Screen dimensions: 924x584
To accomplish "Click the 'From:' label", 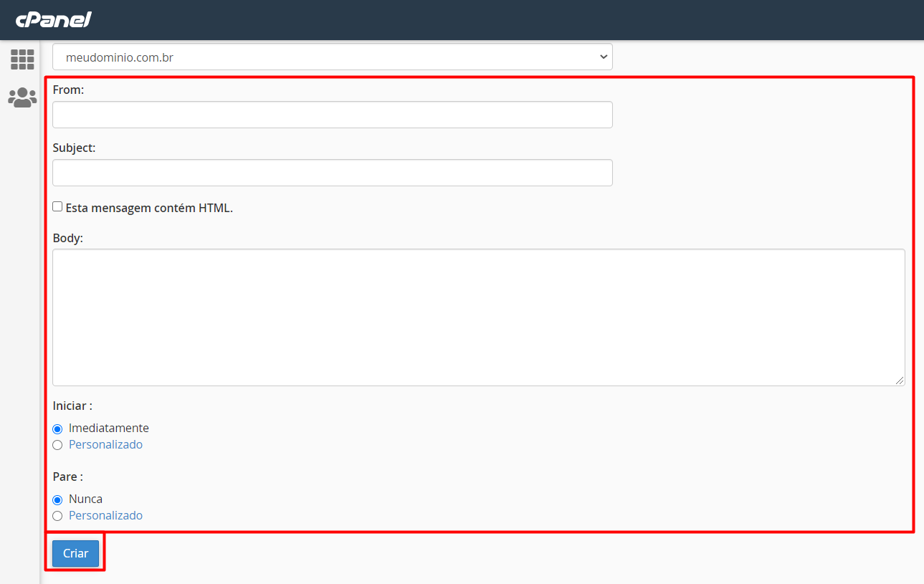I will coord(69,90).
